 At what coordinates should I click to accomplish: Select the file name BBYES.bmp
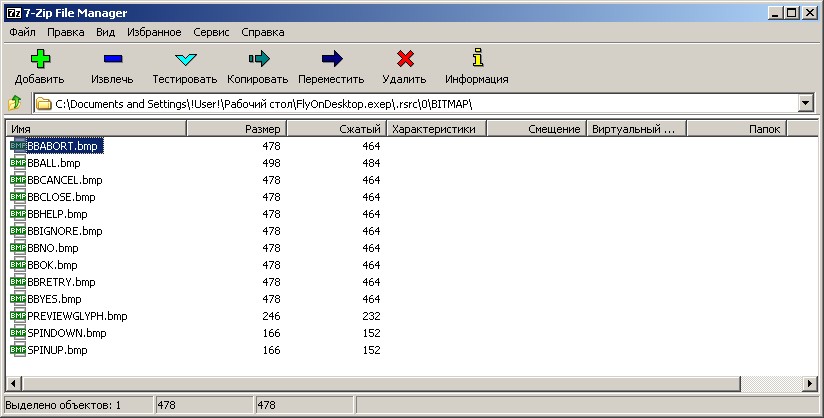(54, 299)
